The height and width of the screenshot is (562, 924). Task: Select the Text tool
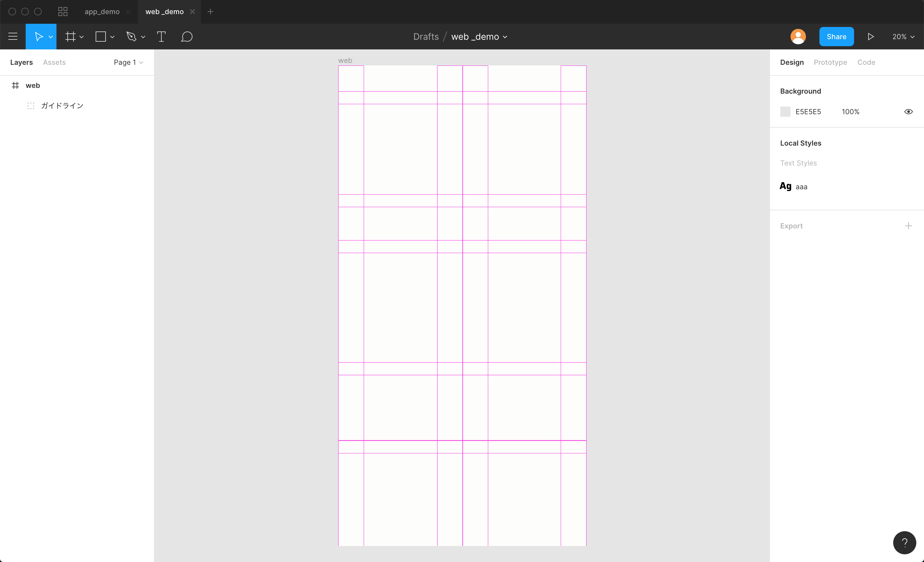[161, 36]
